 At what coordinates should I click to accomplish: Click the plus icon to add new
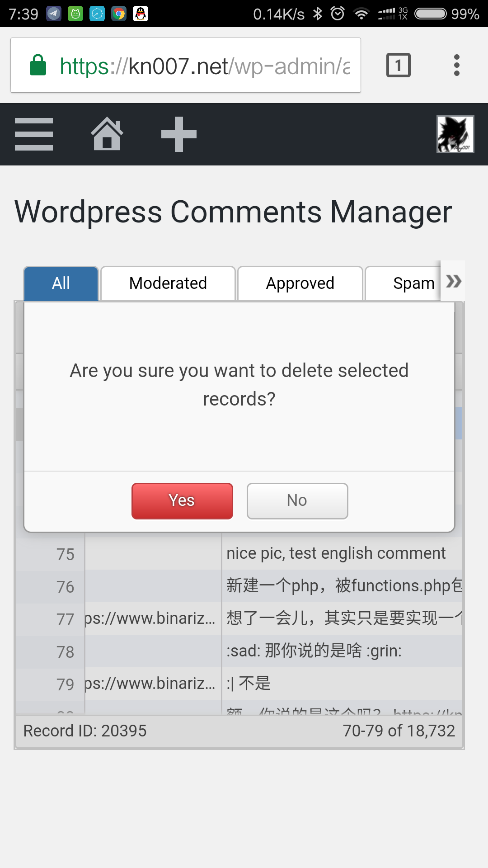coord(179,134)
